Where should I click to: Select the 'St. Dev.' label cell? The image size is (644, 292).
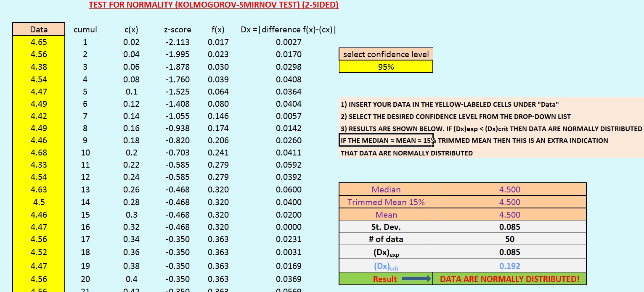click(x=386, y=227)
